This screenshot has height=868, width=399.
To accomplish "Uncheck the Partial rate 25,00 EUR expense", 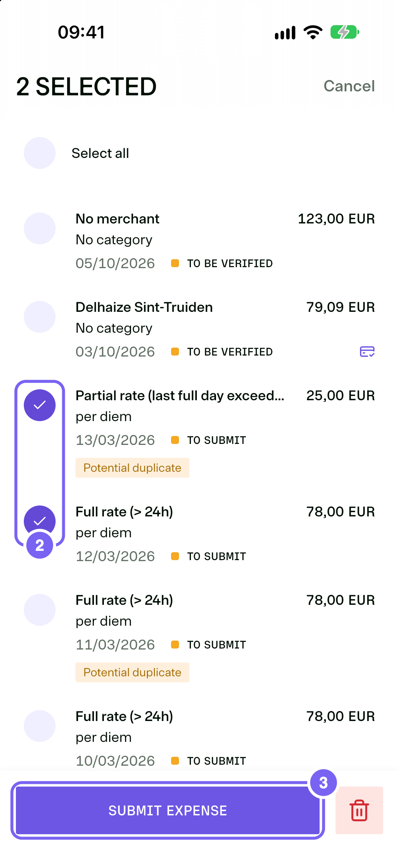I will pos(40,405).
